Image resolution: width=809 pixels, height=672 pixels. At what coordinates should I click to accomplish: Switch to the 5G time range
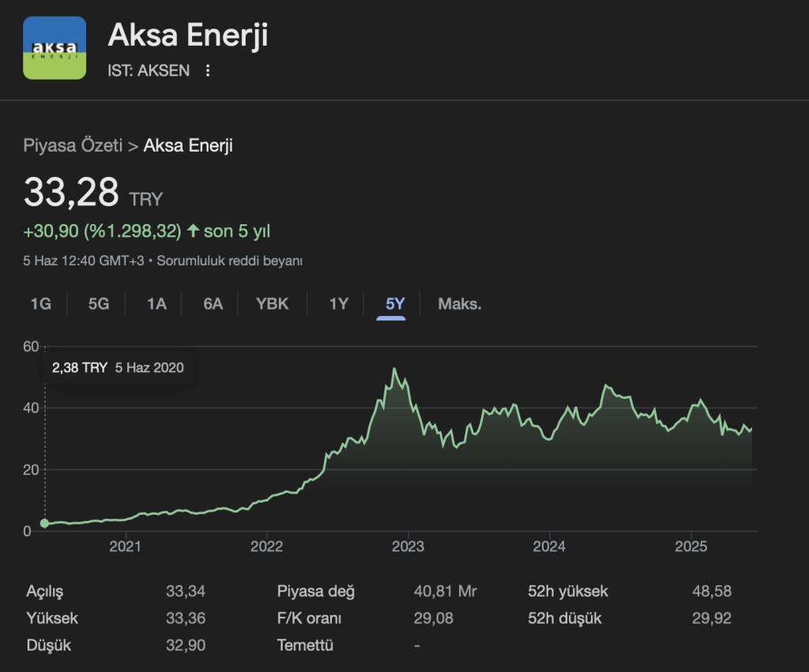pos(99,304)
